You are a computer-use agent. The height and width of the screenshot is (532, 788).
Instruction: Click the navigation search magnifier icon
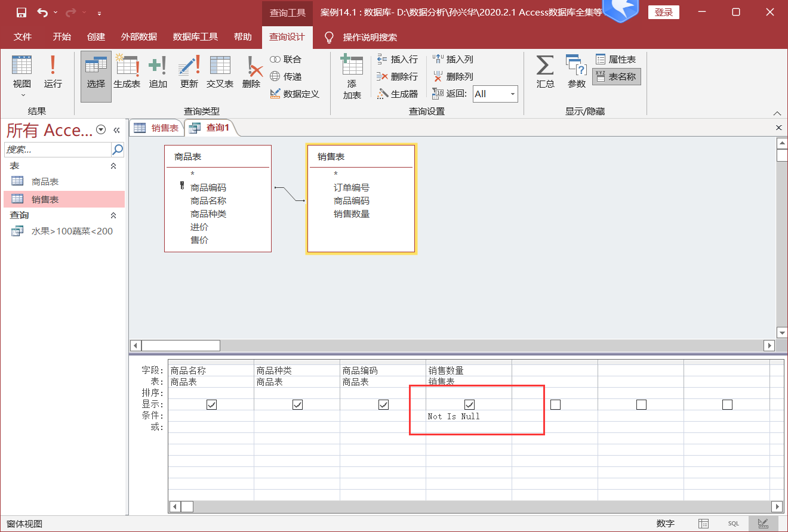[x=118, y=149]
